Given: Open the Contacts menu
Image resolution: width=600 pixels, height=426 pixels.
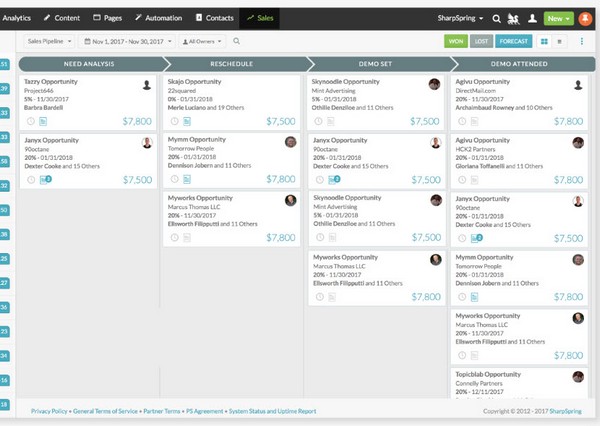Looking at the screenshot, I should (x=215, y=18).
